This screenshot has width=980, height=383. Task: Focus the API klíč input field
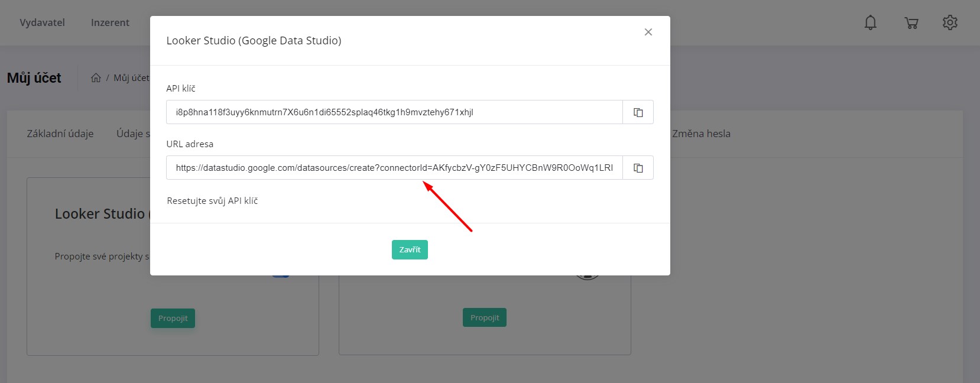point(394,112)
